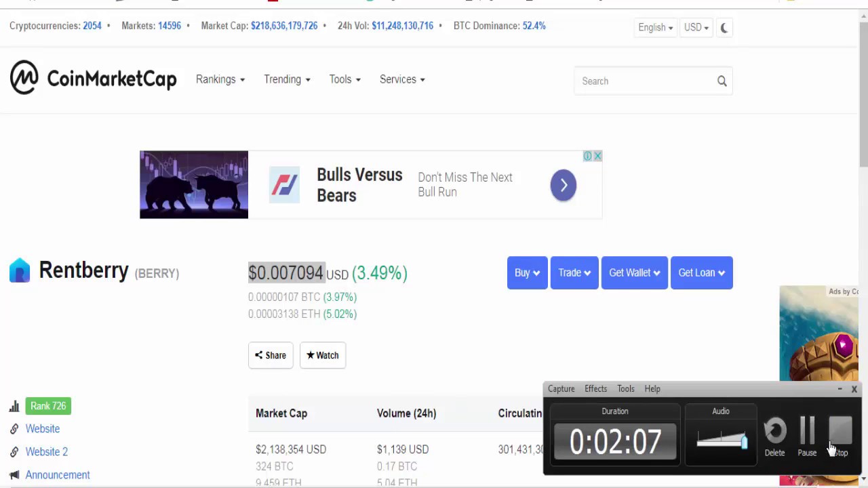Open the Website link
868x488 pixels.
(x=43, y=429)
